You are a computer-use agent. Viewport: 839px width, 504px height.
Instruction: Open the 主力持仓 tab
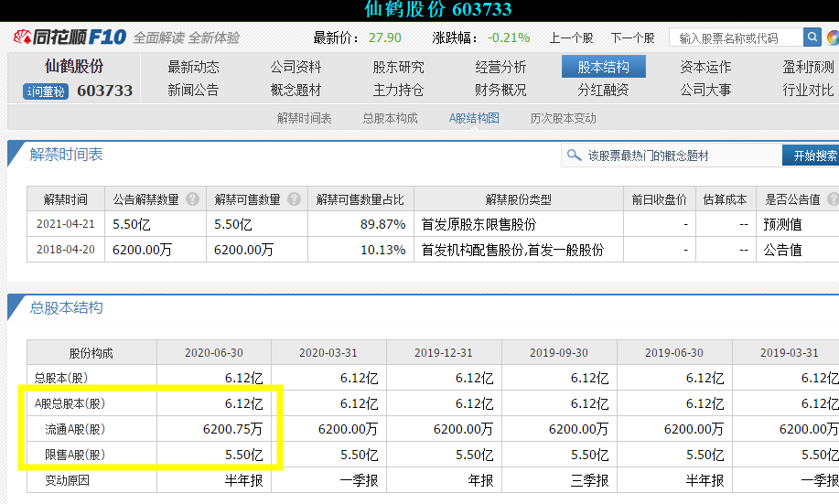[x=398, y=90]
